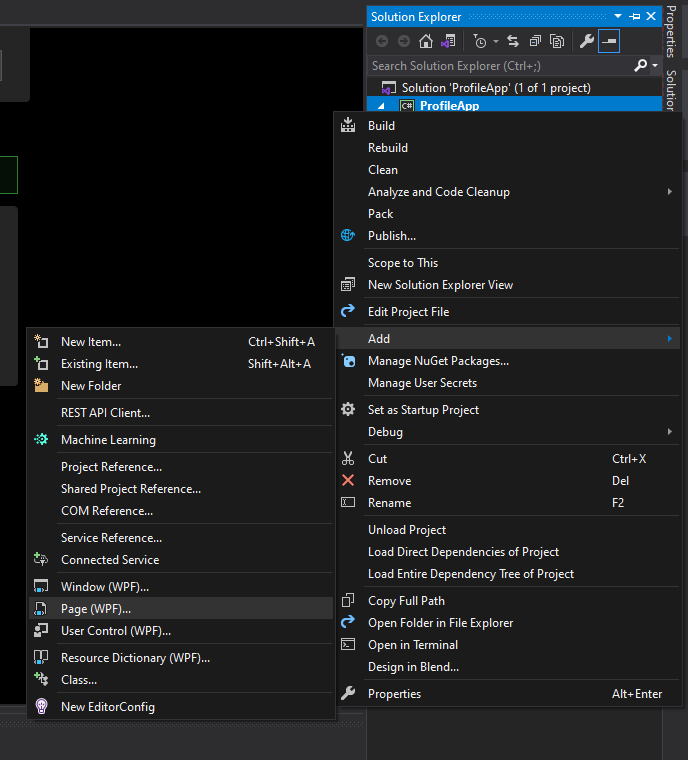Expand the Debug submenu
Screen dimensions: 688x760
click(508, 432)
